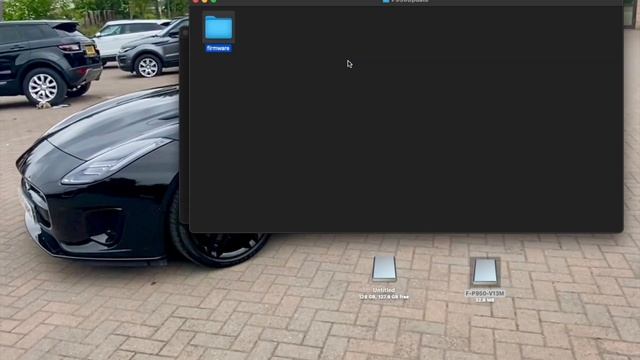Click the F-P950-V13M volume name label
The width and height of the screenshot is (640, 360).
tap(485, 293)
